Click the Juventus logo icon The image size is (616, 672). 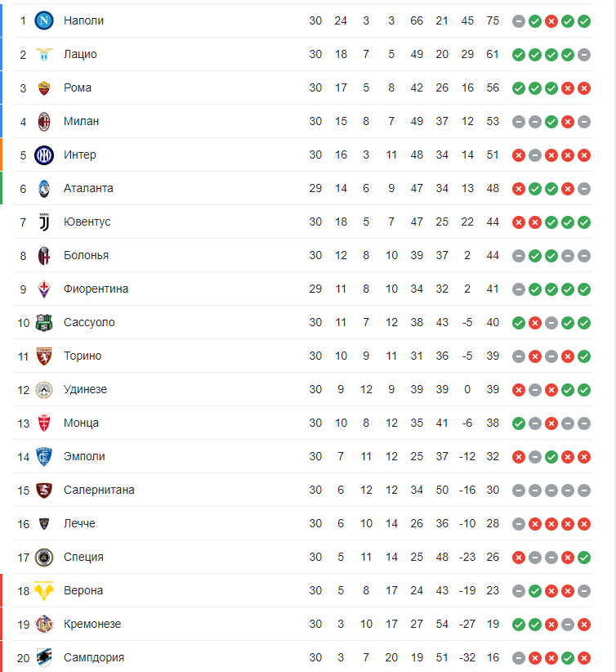coord(44,222)
